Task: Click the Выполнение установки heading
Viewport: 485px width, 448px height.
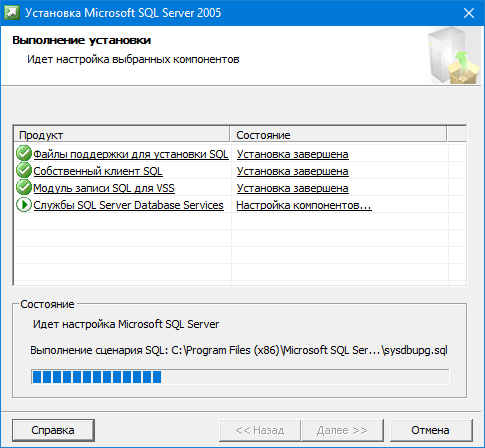Action: point(82,40)
